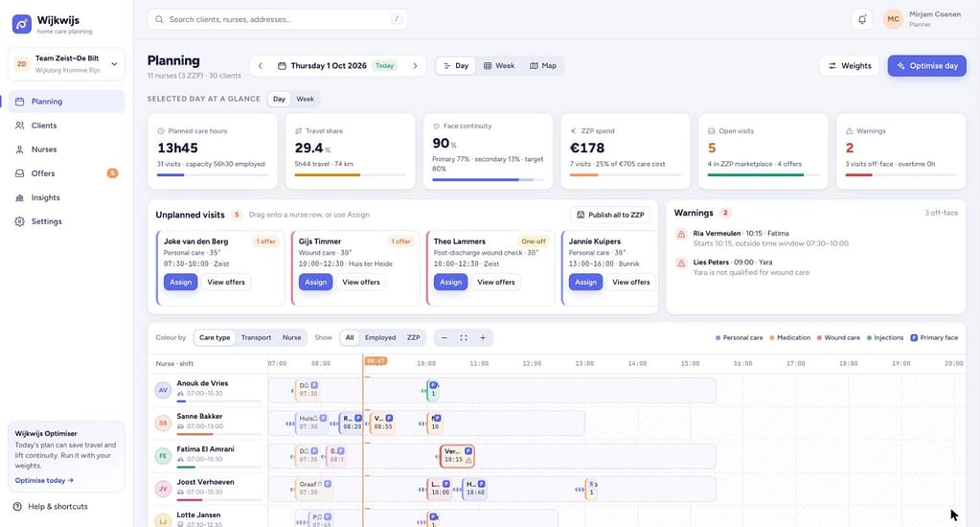
Task: Assign Theo Lammers' visit
Action: click(450, 282)
